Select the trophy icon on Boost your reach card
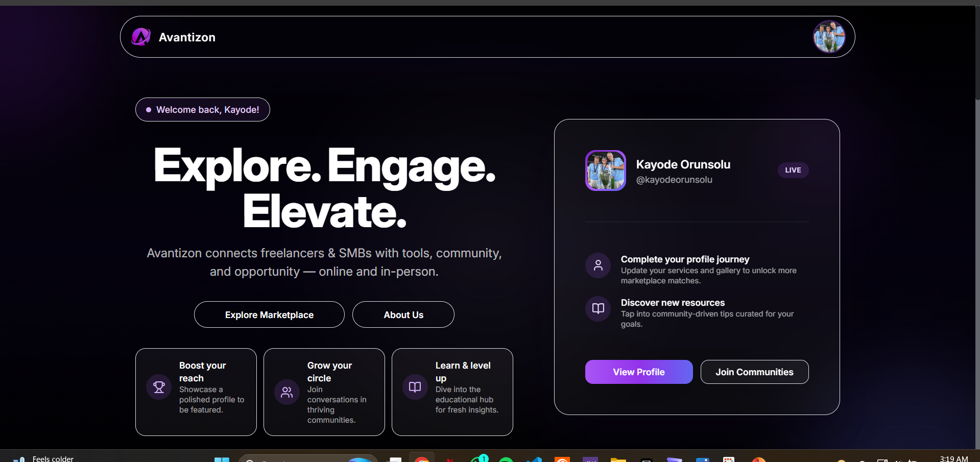Image resolution: width=980 pixels, height=462 pixels. pos(158,386)
